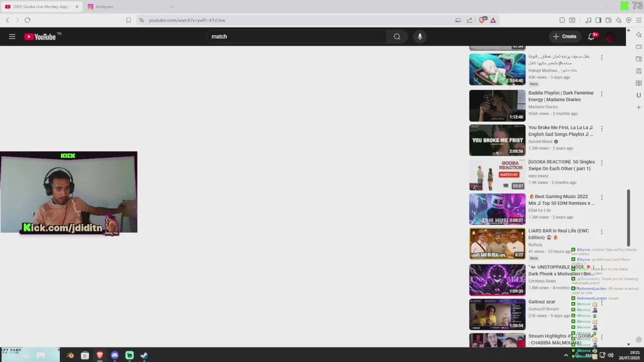This screenshot has width=644, height=362.
Task: Open Brave Rewards triangle icon
Action: click(493, 20)
